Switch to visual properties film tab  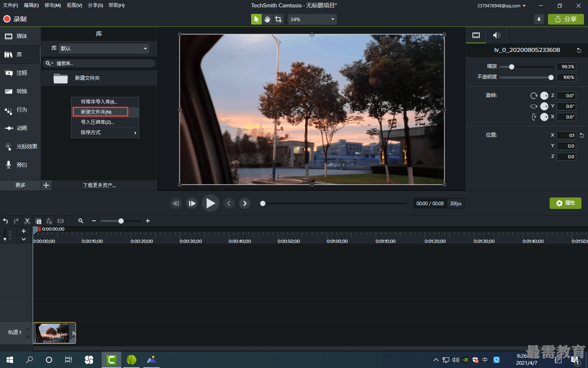coord(476,35)
